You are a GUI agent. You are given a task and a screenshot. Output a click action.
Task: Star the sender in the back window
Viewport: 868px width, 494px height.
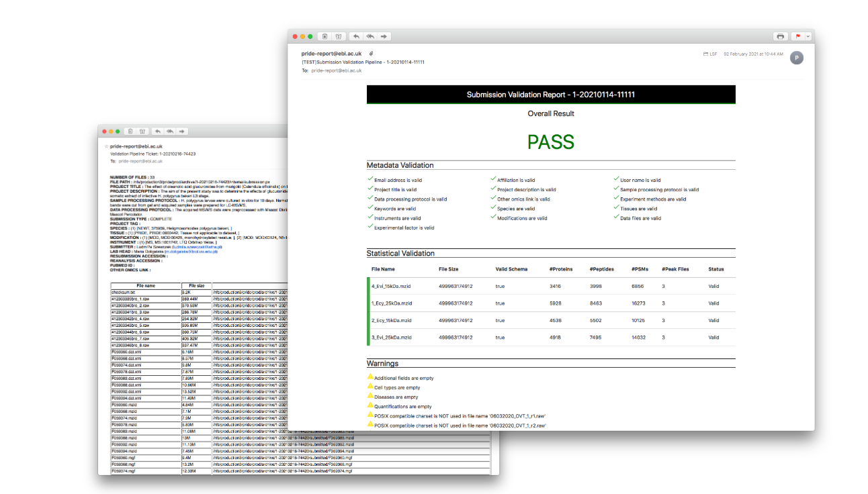coord(105,146)
